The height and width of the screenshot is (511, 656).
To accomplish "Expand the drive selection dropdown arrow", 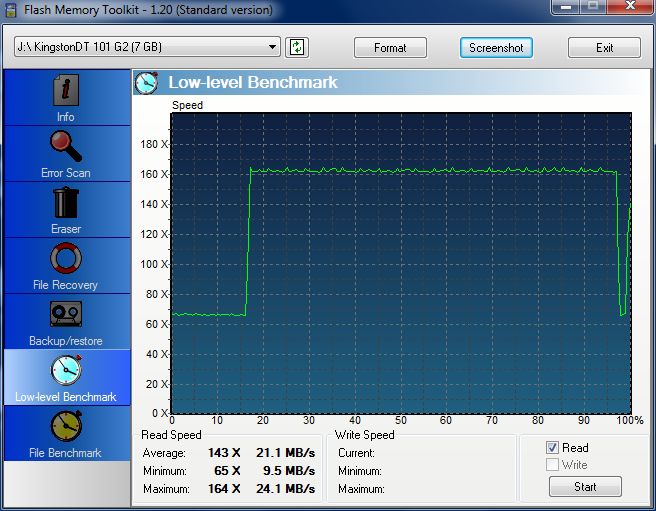I will click(x=272, y=47).
